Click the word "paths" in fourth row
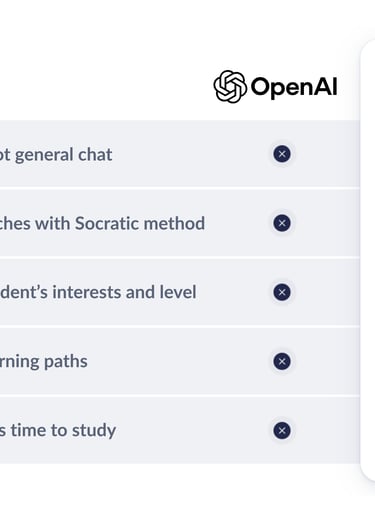The width and height of the screenshot is (375, 522). 66,362
